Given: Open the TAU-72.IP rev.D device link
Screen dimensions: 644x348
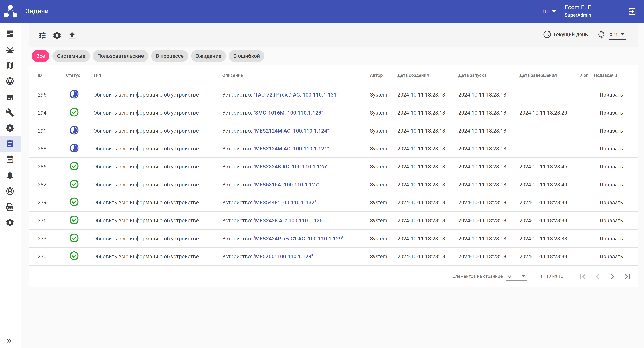Looking at the screenshot, I should coord(295,95).
